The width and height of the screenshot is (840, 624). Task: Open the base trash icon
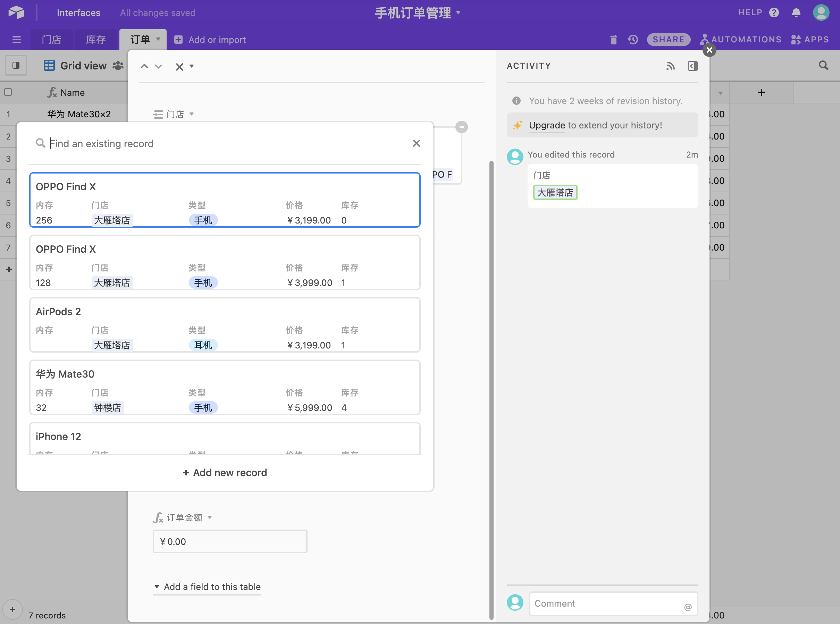click(x=613, y=39)
